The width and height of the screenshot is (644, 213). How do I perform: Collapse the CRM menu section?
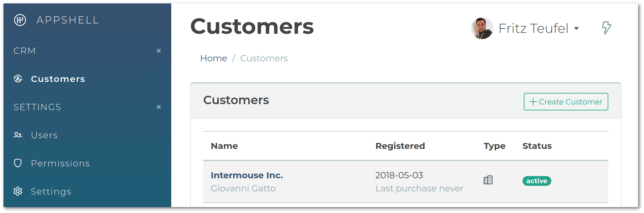pos(159,51)
